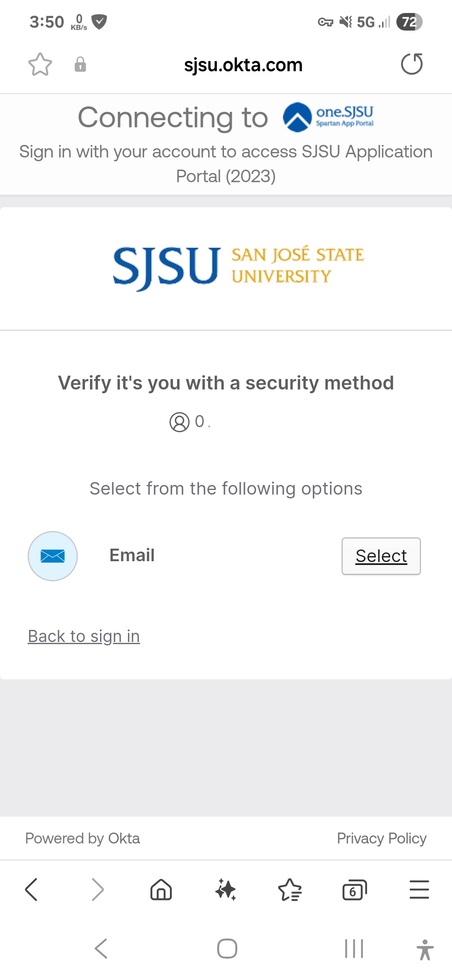This screenshot has height=980, width=452.
Task: Tap the Android recent apps button
Action: click(x=354, y=949)
